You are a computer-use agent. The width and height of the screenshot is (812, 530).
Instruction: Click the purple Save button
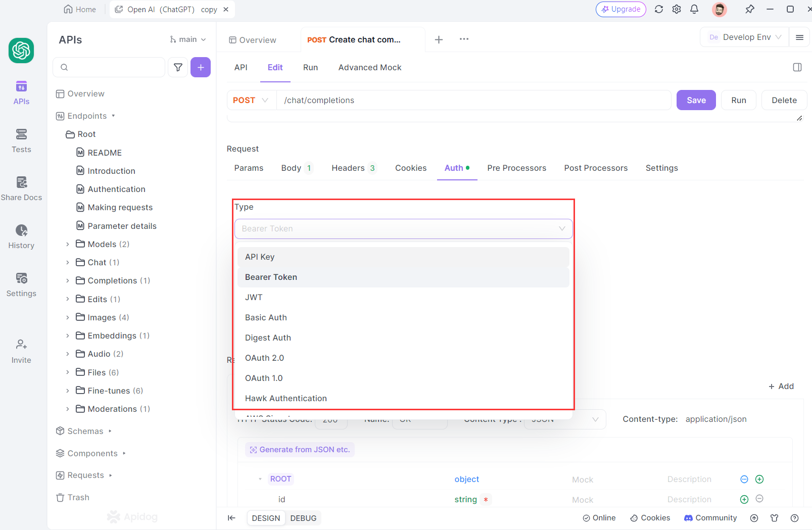coord(696,100)
